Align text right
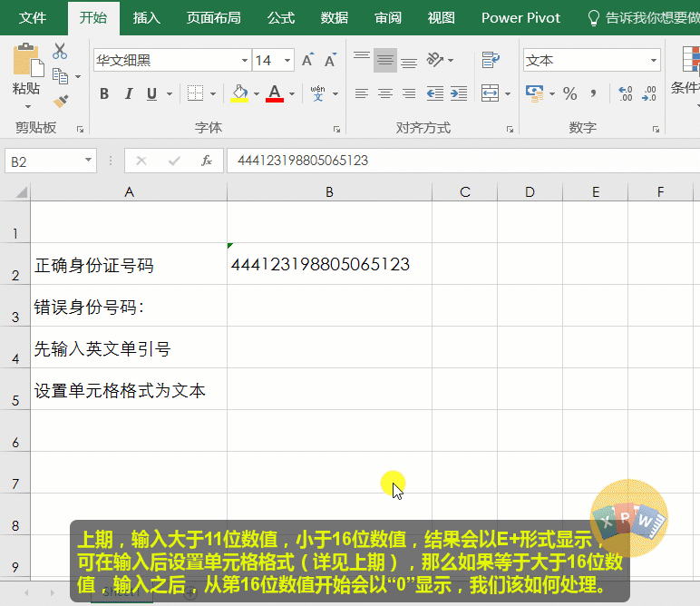The image size is (700, 606). point(408,93)
